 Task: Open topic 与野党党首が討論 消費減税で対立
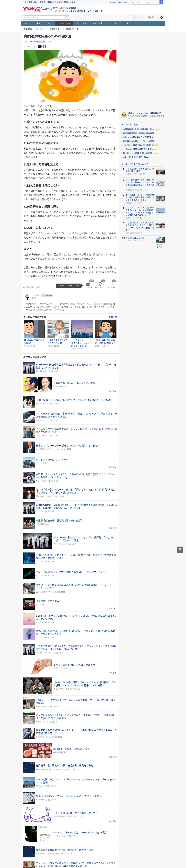tap(138, 129)
